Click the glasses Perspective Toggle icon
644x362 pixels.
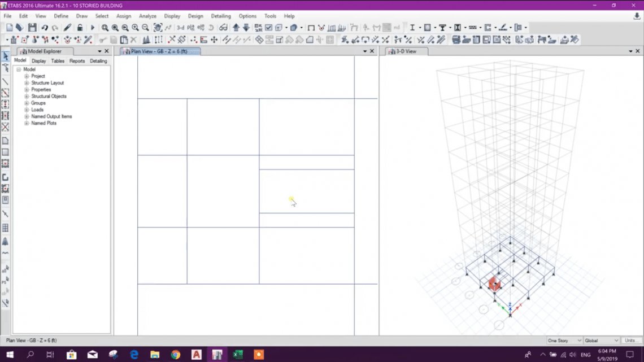pos(223,28)
